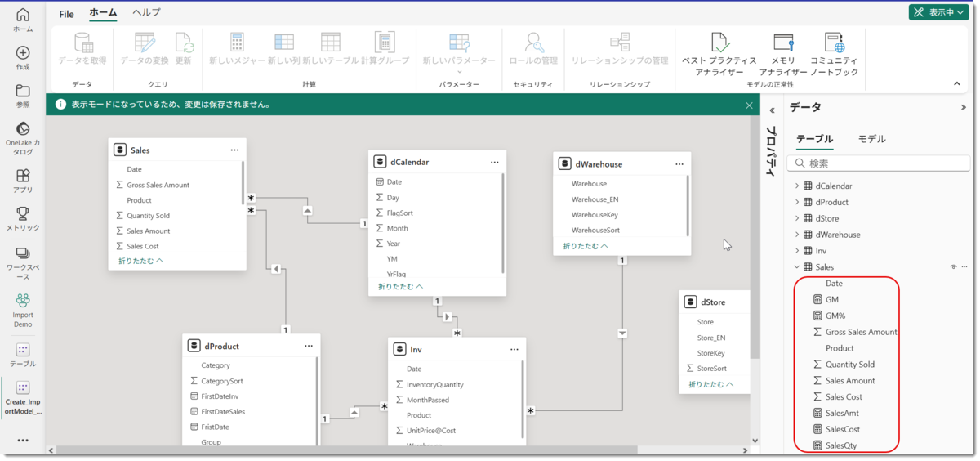Select Quantity Sold field in data pane
The width and height of the screenshot is (980, 461).
click(x=850, y=365)
